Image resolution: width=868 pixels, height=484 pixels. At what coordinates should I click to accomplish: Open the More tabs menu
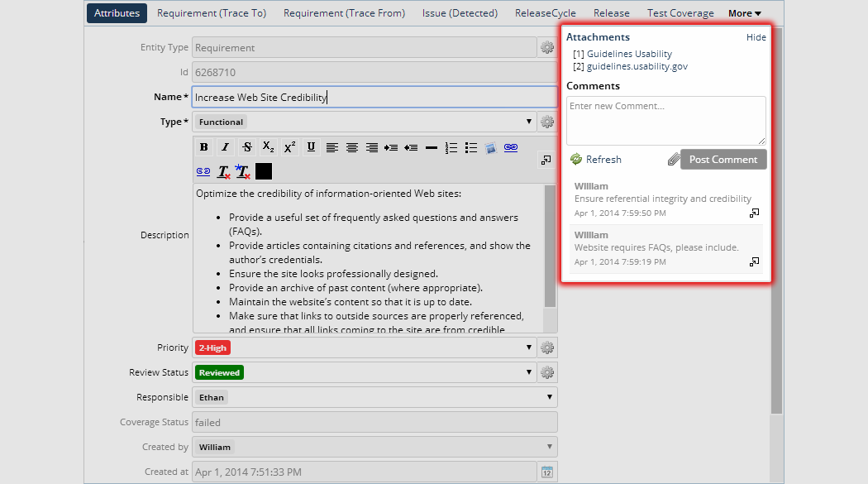pos(744,13)
